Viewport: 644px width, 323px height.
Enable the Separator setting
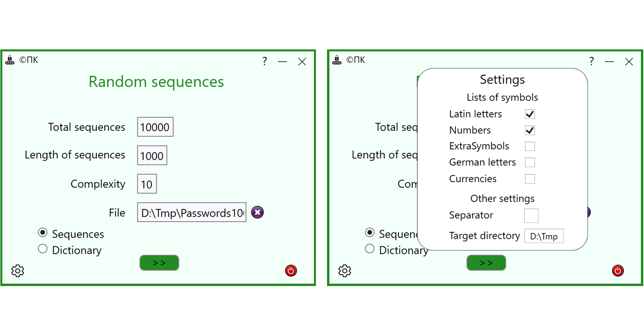tap(531, 216)
